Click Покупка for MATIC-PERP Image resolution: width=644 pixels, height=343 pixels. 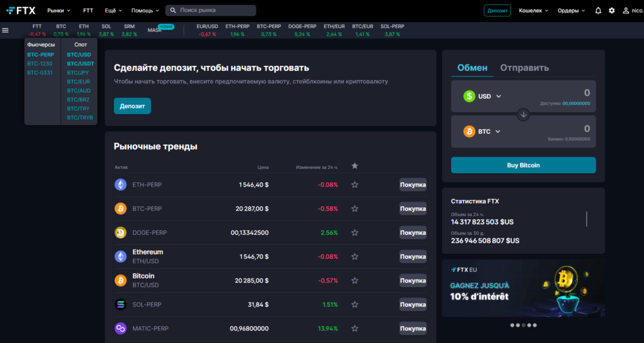pyautogui.click(x=413, y=329)
